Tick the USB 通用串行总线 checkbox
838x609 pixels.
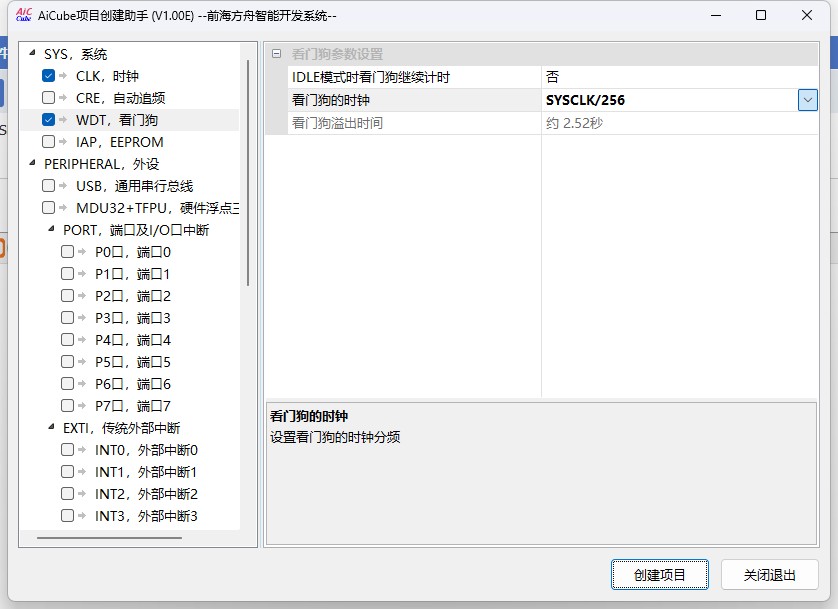pyautogui.click(x=49, y=185)
